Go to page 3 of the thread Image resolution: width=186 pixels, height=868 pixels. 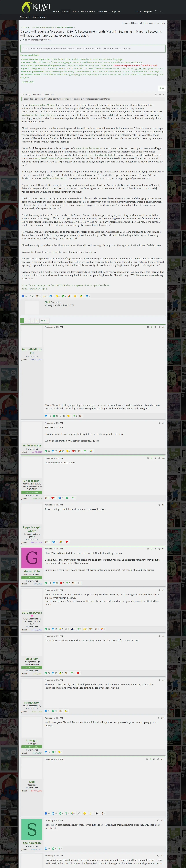click(x=29, y=320)
